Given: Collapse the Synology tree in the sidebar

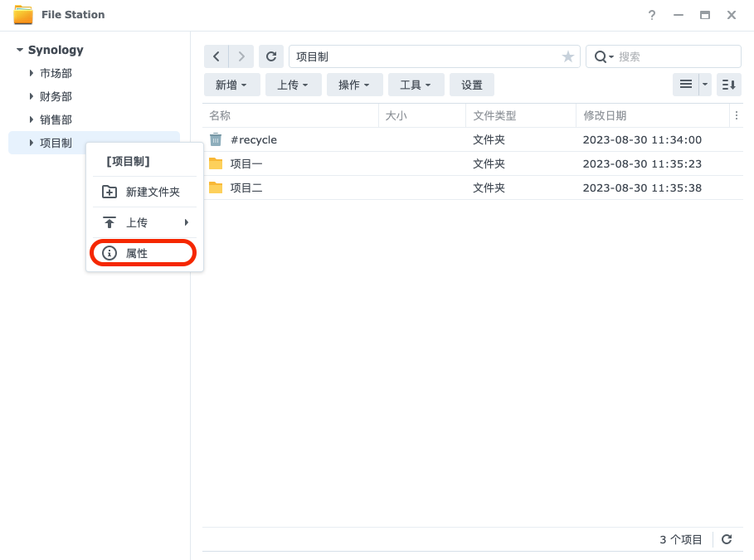Looking at the screenshot, I should pos(19,50).
